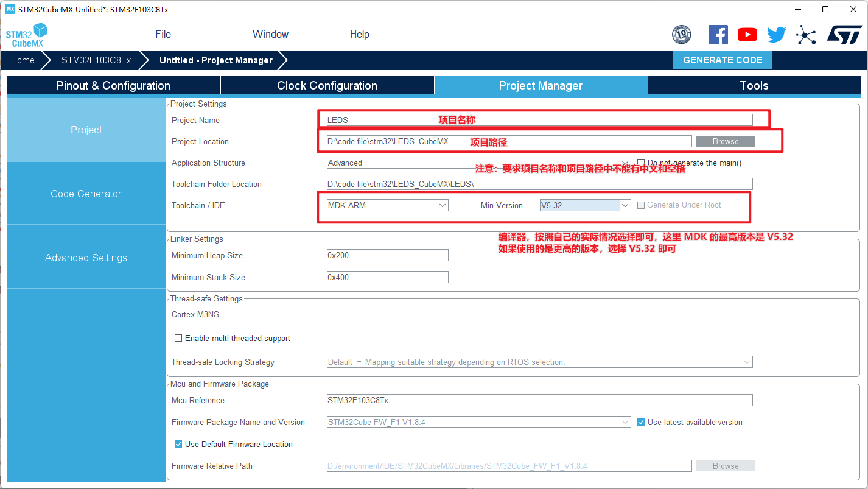Open the Application Structure dropdown
This screenshot has width=868, height=489.
pyautogui.click(x=478, y=163)
